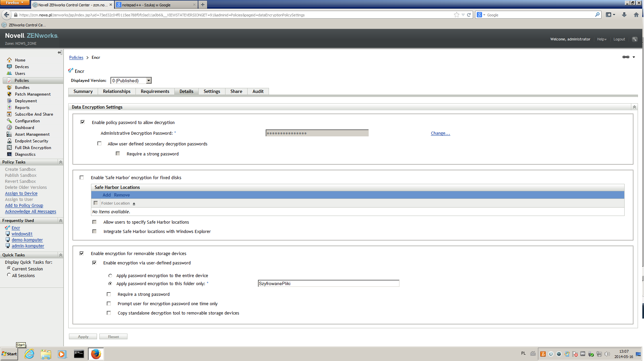
Task: Go to Firefox home page icon
Action: (x=636, y=15)
